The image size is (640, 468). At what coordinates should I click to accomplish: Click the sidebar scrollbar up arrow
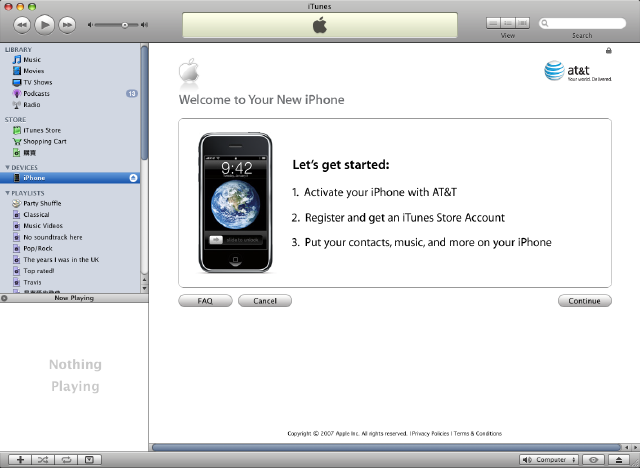click(144, 280)
